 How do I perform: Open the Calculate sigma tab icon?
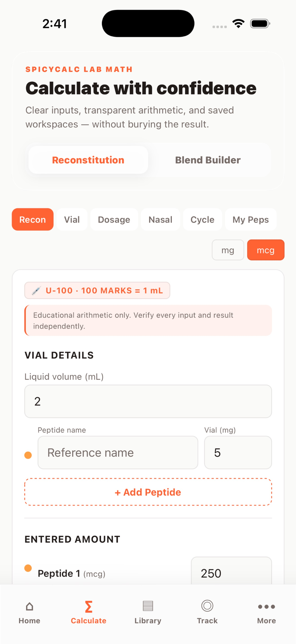tap(89, 607)
